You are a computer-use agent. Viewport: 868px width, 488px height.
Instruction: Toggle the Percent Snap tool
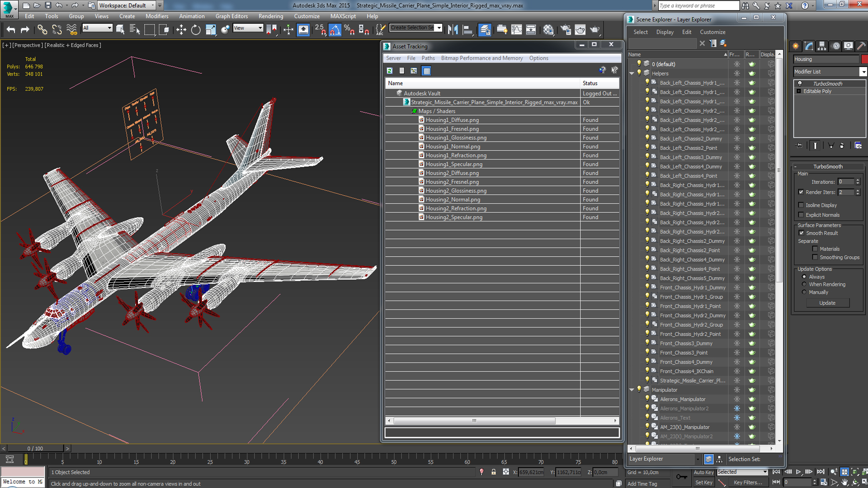tap(349, 30)
